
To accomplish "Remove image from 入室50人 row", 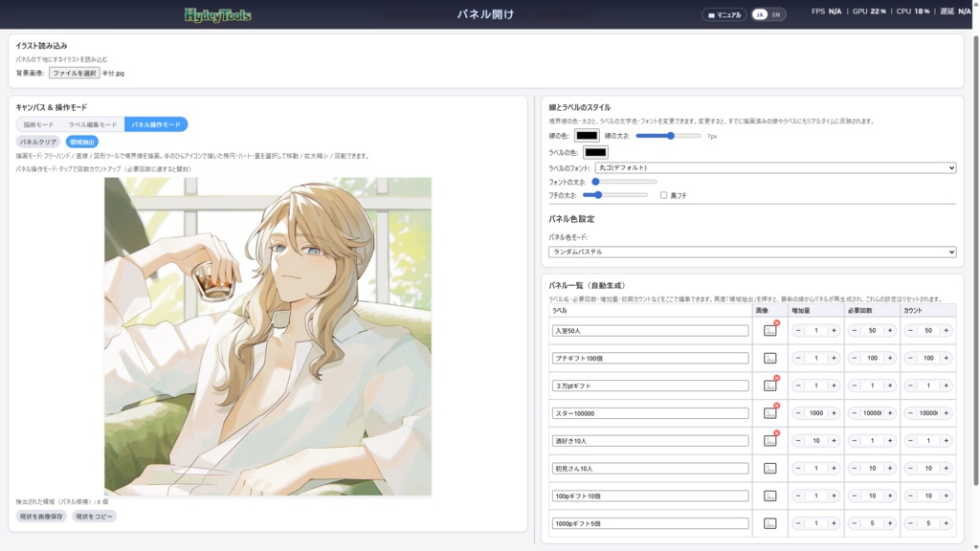I will tap(777, 323).
